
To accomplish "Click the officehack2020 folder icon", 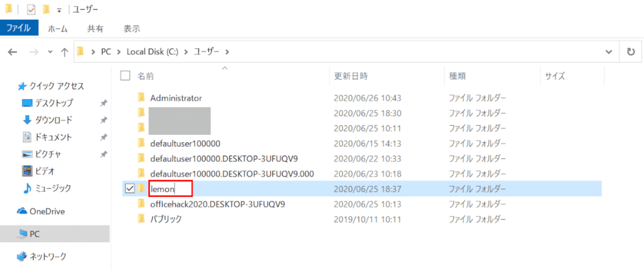I will coord(142,204).
